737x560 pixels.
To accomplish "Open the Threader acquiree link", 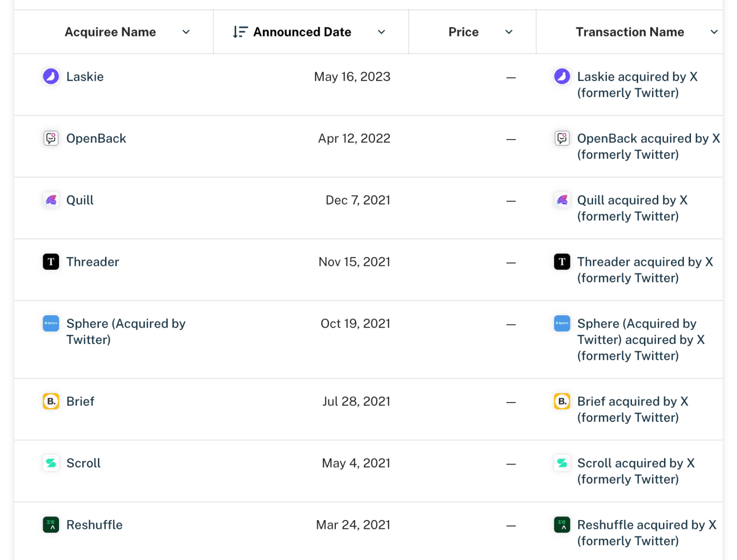I will click(x=93, y=262).
